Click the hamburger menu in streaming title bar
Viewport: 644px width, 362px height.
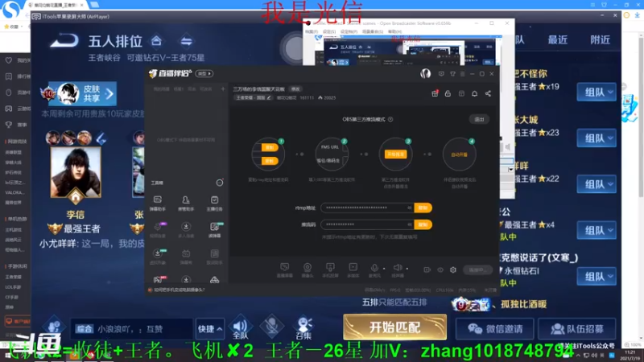[x=462, y=74]
